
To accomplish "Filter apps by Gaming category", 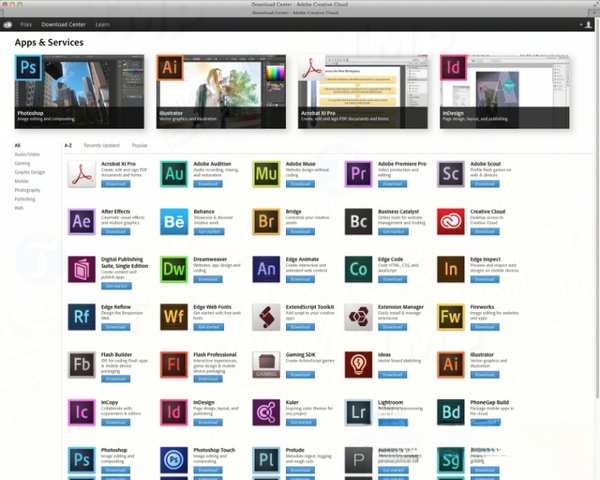I will (22, 163).
